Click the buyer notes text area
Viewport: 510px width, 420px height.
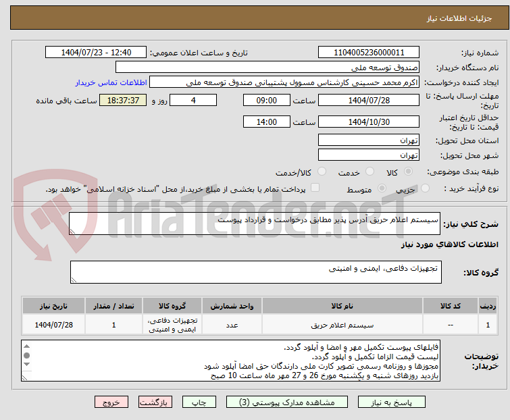230,361
